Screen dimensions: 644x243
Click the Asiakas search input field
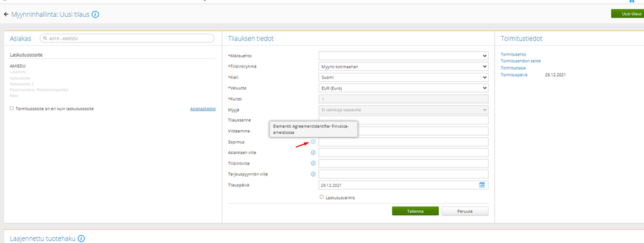pos(127,38)
